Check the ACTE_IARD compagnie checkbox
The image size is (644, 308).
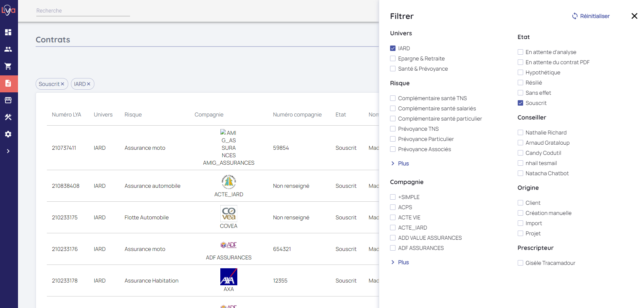tap(393, 228)
